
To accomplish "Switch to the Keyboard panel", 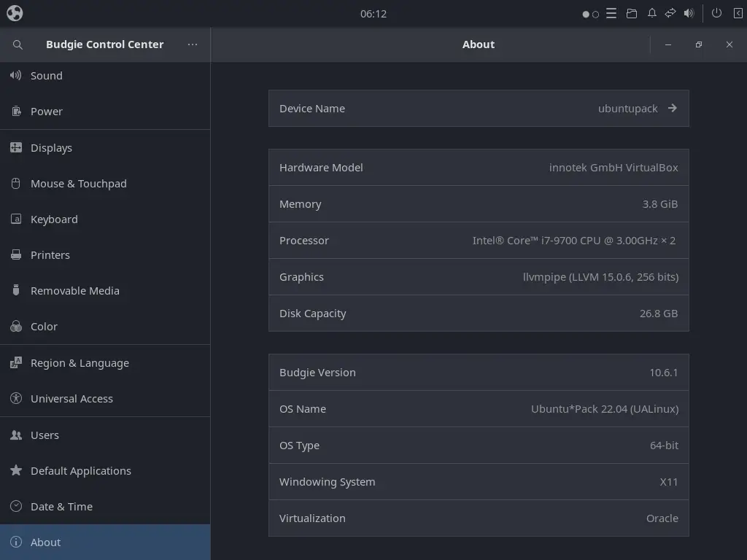I will [54, 219].
